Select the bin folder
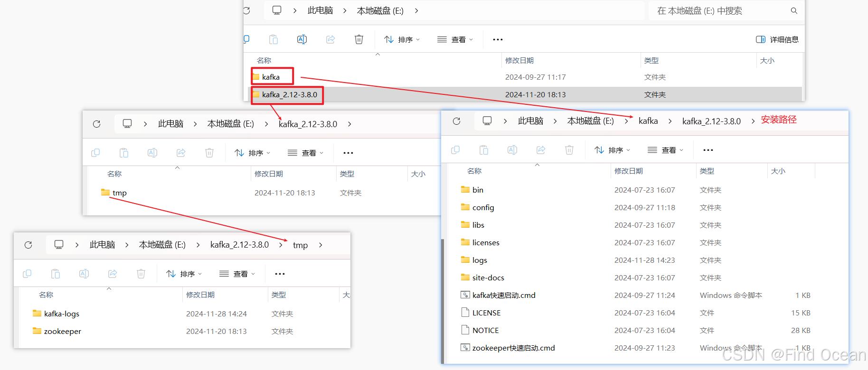Image resolution: width=868 pixels, height=370 pixels. click(472, 190)
